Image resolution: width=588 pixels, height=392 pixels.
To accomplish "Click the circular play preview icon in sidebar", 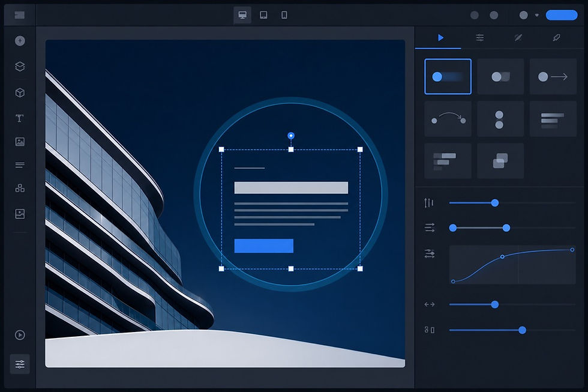I will [20, 335].
